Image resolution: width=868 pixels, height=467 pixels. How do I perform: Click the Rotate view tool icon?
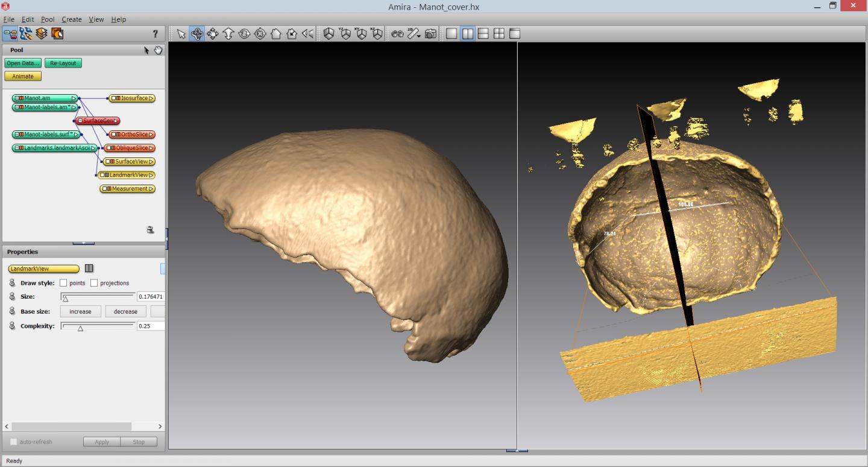pos(244,34)
